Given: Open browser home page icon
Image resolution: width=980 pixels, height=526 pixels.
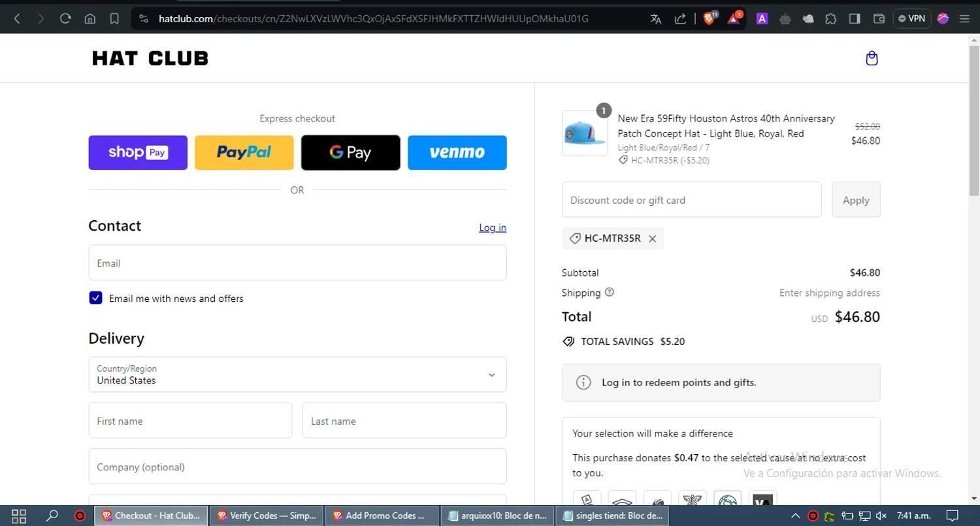Looking at the screenshot, I should (x=90, y=18).
